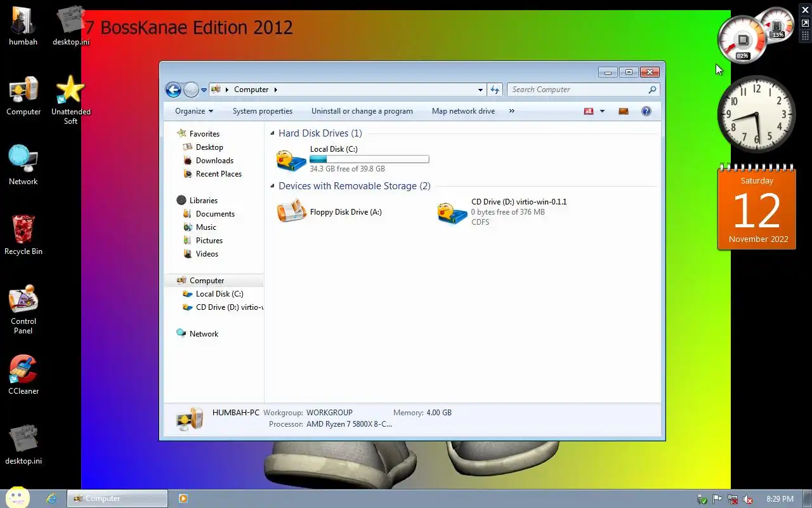Select the Local Disk (C:) drive icon
The height and width of the screenshot is (508, 812).
pyautogui.click(x=291, y=159)
